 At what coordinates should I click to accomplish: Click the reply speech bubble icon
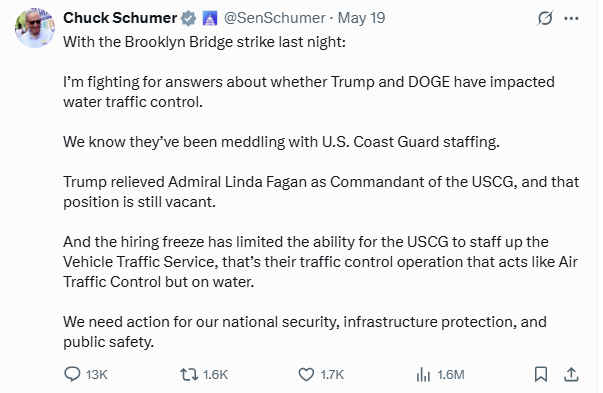[x=72, y=374]
